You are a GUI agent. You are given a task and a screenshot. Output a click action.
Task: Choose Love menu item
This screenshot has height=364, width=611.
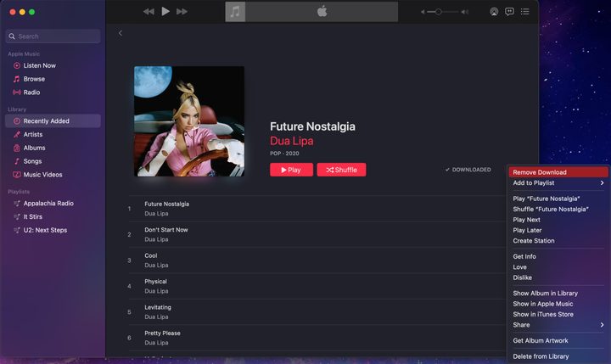[558, 267]
